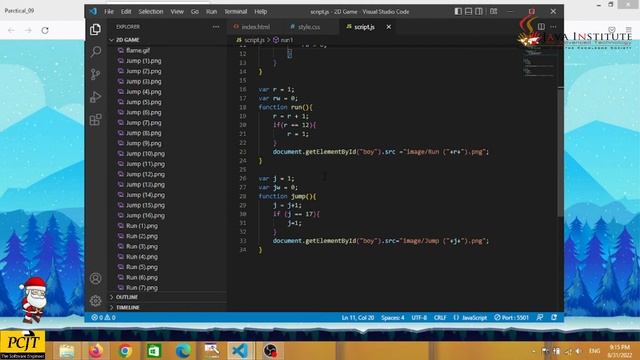Open the File menu
The image size is (640, 360).
click(x=109, y=11)
